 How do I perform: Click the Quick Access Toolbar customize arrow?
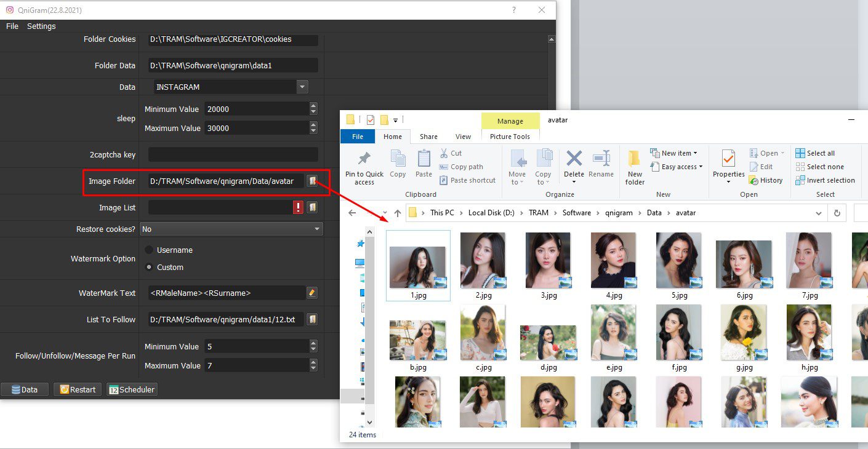(395, 120)
